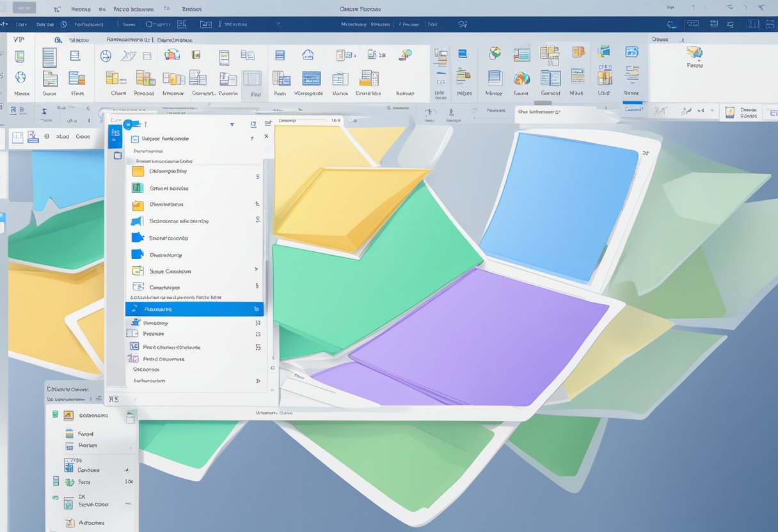The width and height of the screenshot is (778, 532).
Task: Click the recycle arrows icon in the bottom-left pane
Action: tap(68, 481)
